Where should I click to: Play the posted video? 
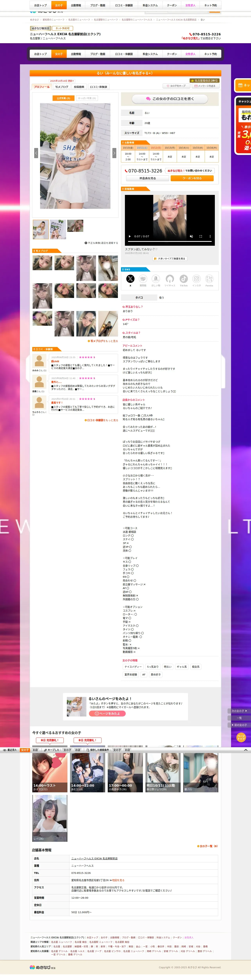pyautogui.click(x=129, y=236)
